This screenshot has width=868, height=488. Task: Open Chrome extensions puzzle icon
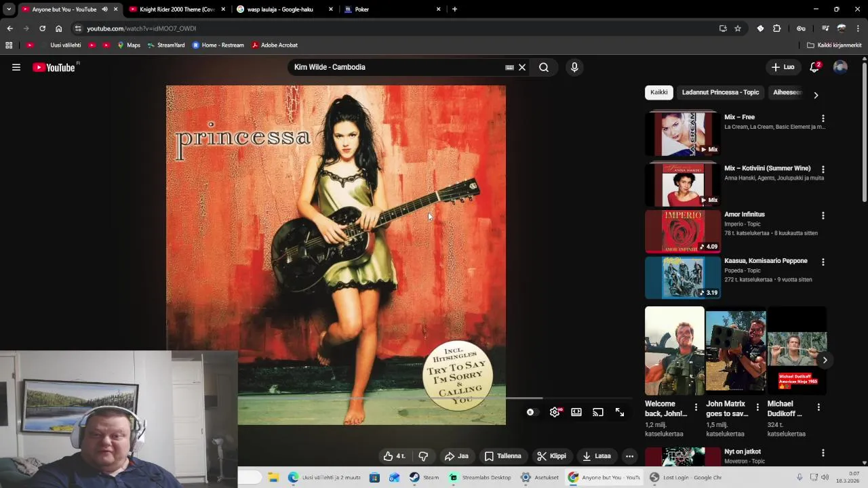[777, 28]
